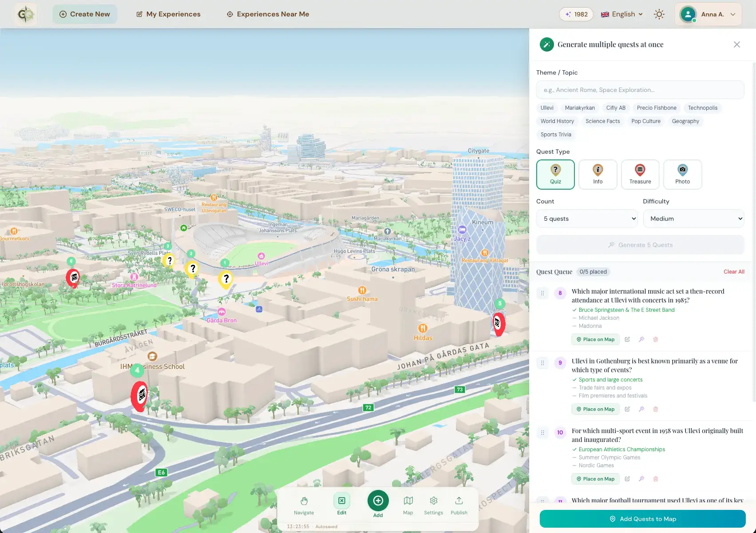Edit quest 9 with pencil icon
Image resolution: width=756 pixels, height=533 pixels.
627,409
